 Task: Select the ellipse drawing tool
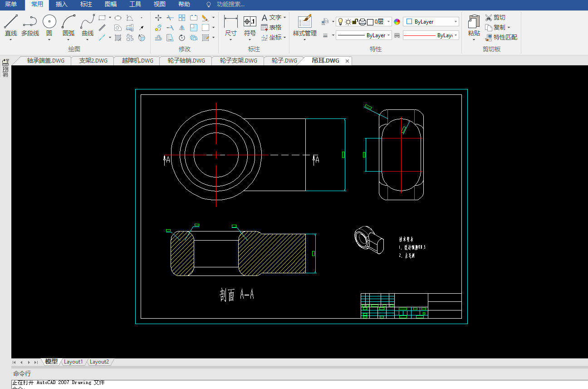[118, 18]
